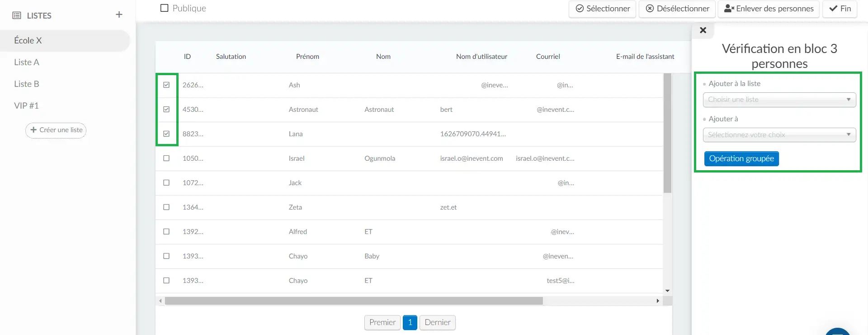Click Enlever des personnes button
Viewport: 868px width, 335px height.
(x=769, y=9)
